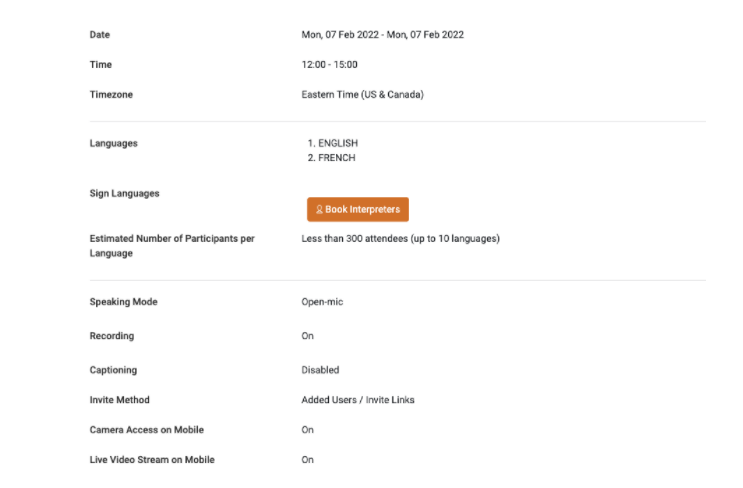
Task: Click the Invite Method label
Action: (x=119, y=400)
